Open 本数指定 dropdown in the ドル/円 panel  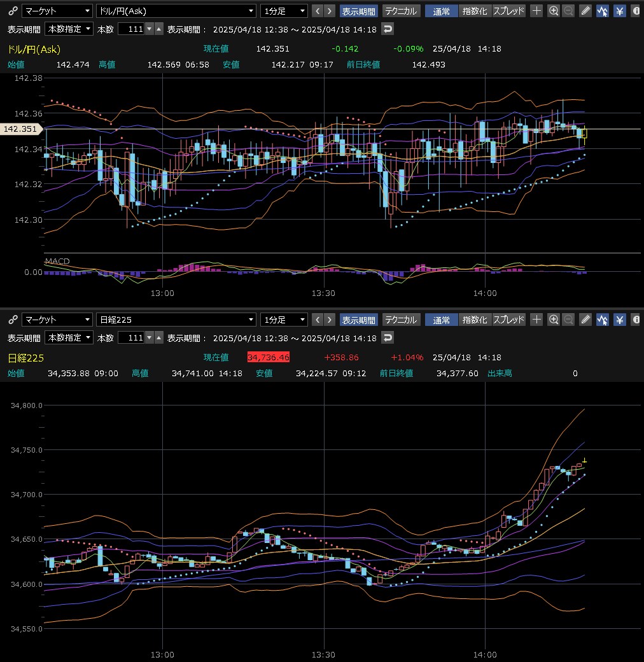click(69, 29)
